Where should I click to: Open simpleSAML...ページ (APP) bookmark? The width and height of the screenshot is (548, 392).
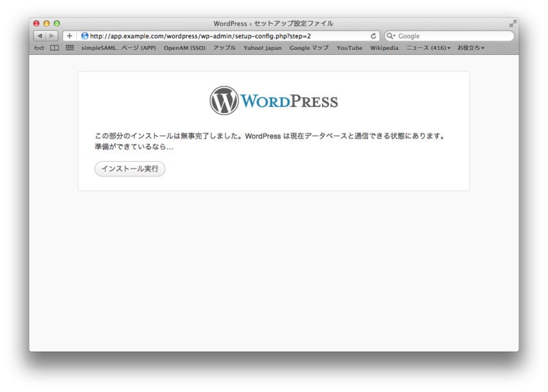pyautogui.click(x=119, y=48)
